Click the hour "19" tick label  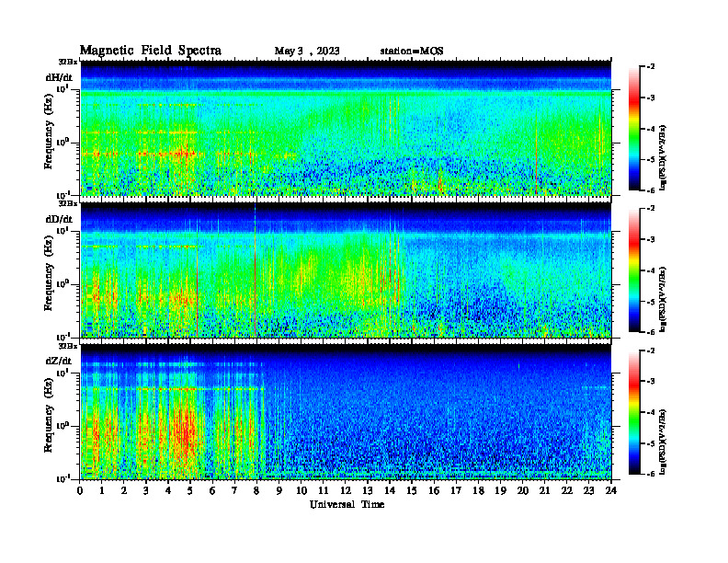coord(500,490)
